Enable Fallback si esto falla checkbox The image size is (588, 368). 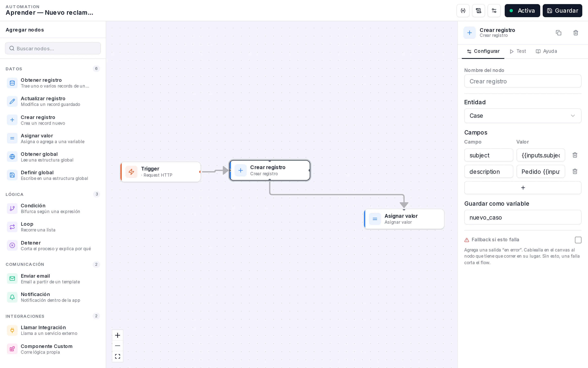coord(578,240)
